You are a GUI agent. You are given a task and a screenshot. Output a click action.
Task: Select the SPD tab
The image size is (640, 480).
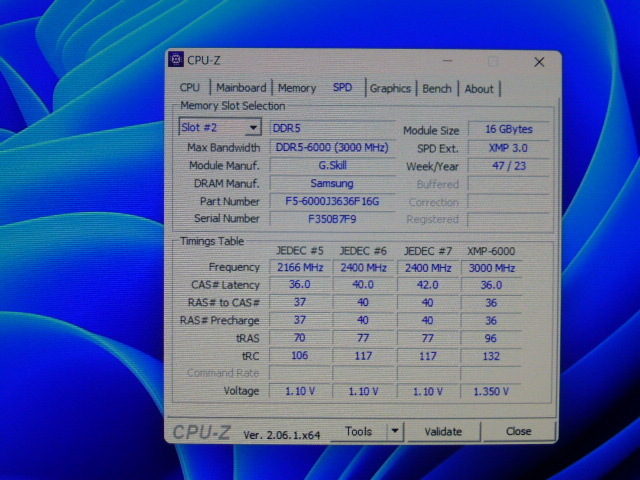342,87
